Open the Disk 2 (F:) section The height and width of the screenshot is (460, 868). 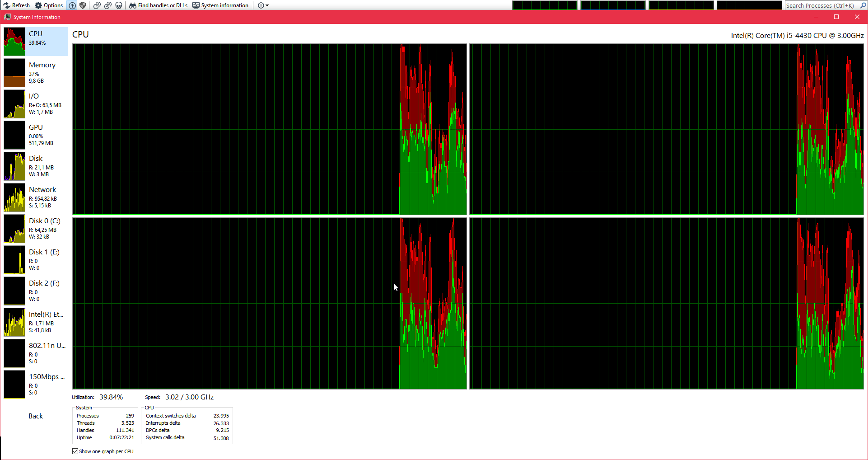pyautogui.click(x=36, y=291)
